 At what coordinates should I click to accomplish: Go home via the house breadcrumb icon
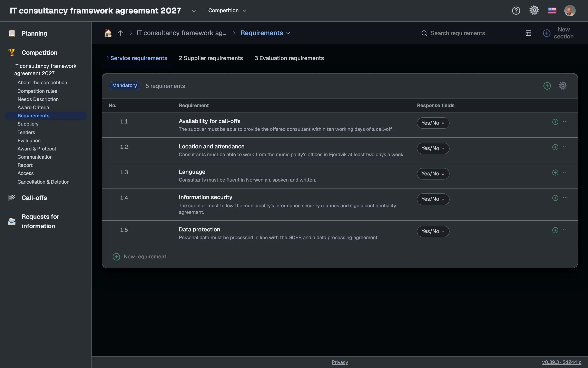click(x=108, y=33)
